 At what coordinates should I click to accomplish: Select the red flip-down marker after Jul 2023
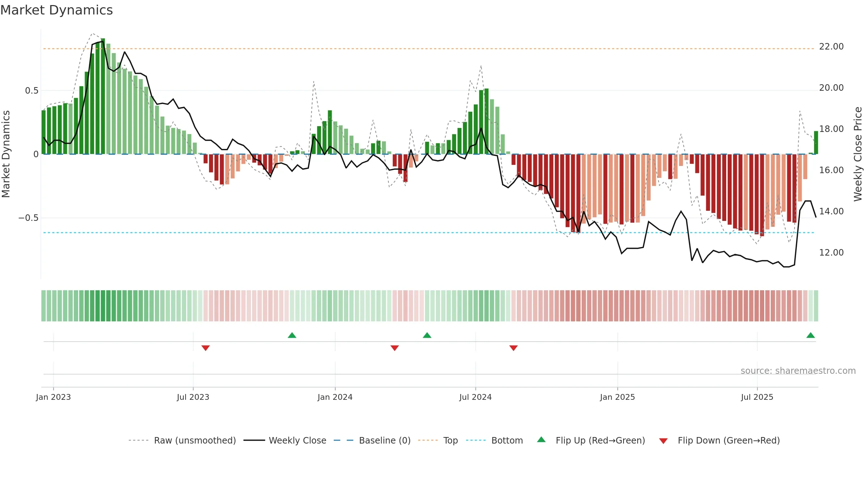pos(205,348)
